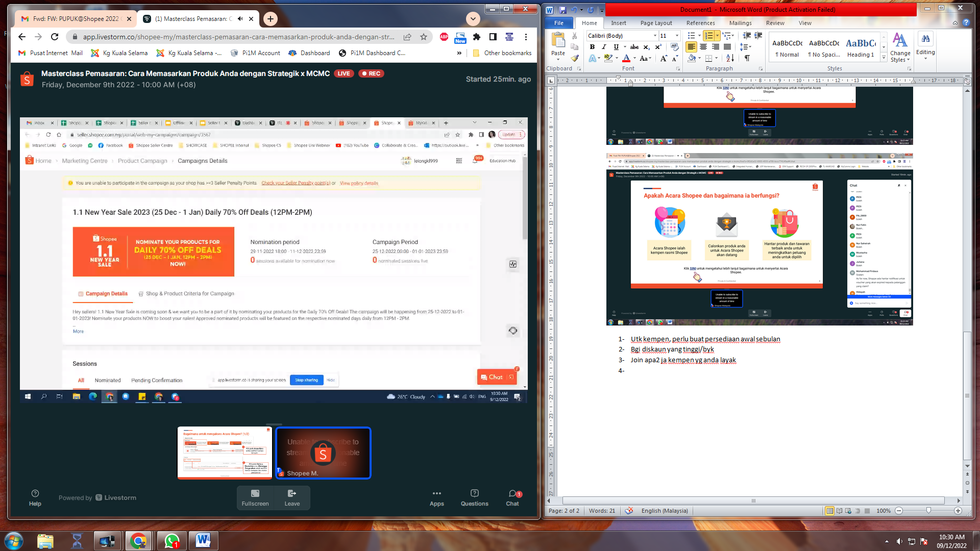980x551 pixels.
Task: Switch to Web Layout view in Word
Action: pos(848,511)
